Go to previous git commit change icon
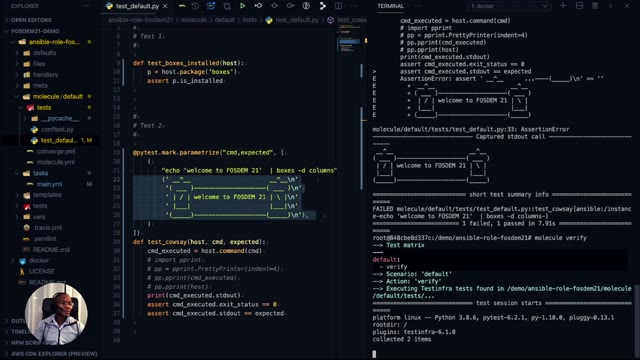640x360 pixels. pyautogui.click(x=258, y=6)
